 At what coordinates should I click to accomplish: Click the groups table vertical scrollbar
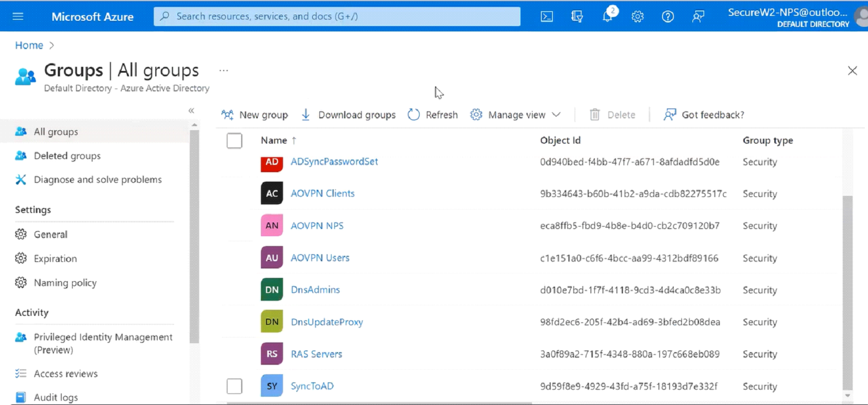pos(848,292)
